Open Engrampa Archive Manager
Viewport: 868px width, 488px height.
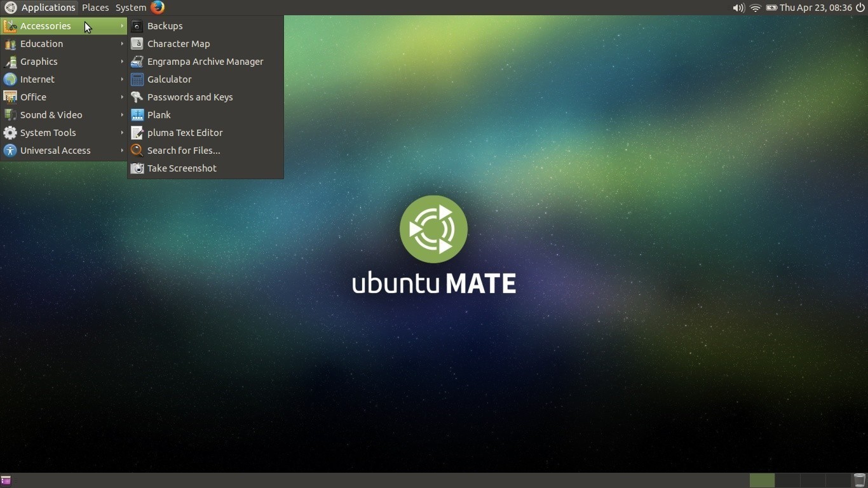coord(205,62)
